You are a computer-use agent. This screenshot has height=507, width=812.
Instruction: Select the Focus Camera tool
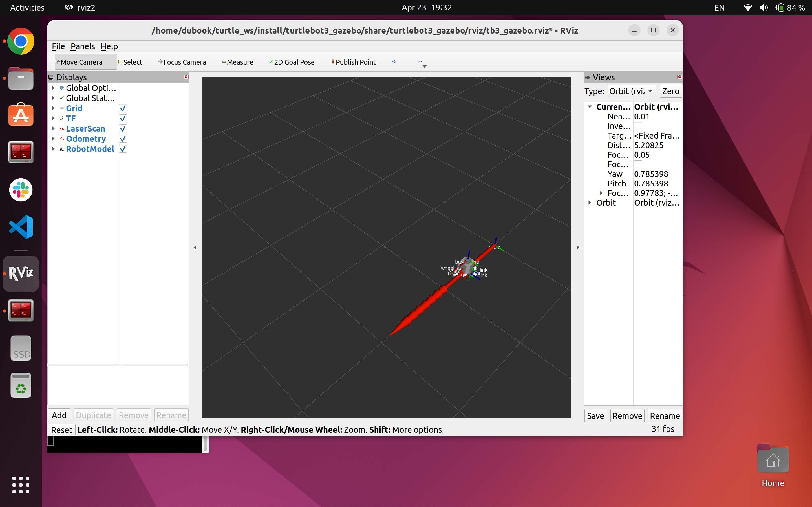pos(182,62)
